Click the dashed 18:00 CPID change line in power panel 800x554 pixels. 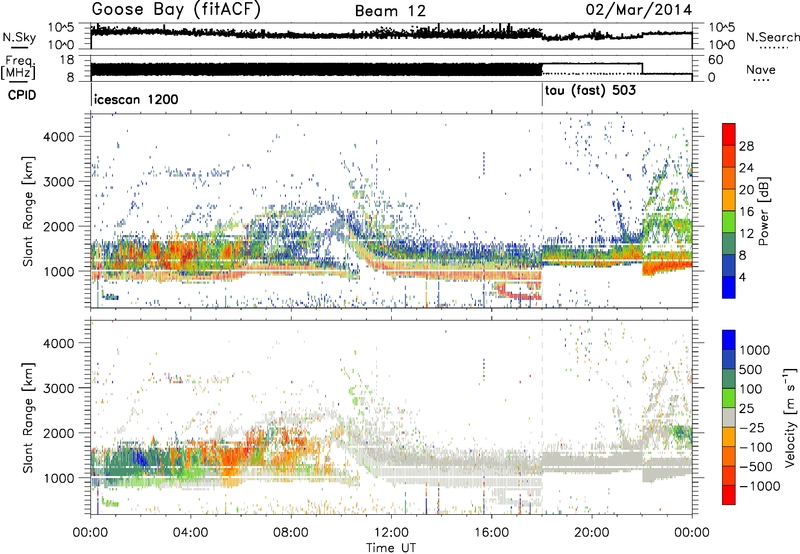(542, 211)
